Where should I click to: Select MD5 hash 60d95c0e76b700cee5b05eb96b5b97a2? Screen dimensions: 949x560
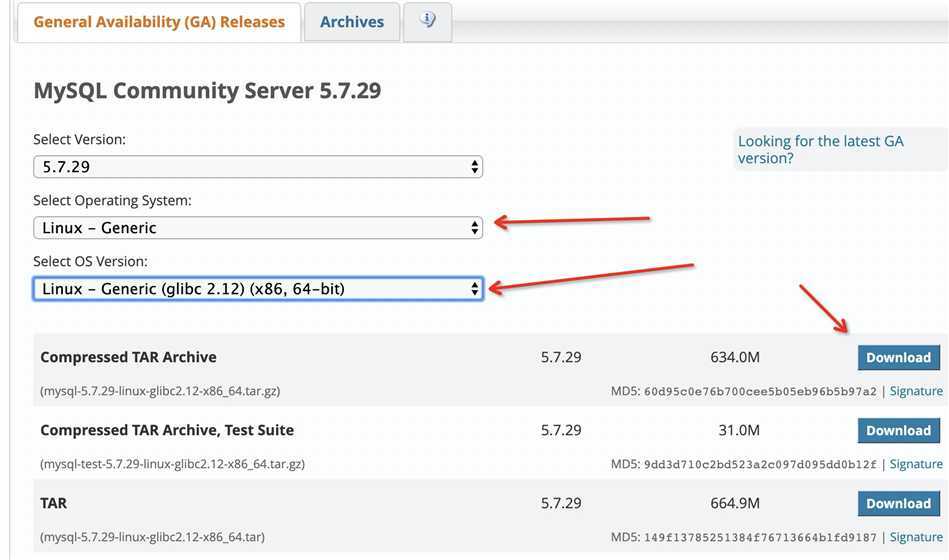760,392
